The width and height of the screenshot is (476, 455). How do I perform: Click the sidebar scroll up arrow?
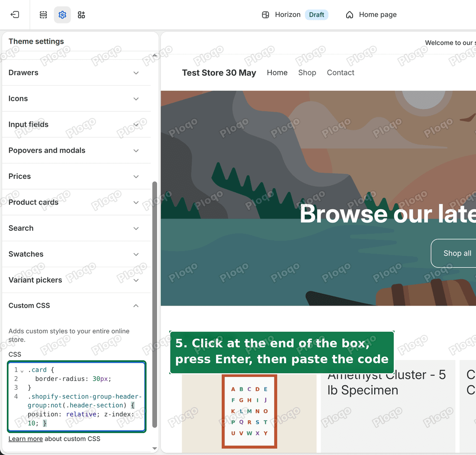click(x=154, y=55)
